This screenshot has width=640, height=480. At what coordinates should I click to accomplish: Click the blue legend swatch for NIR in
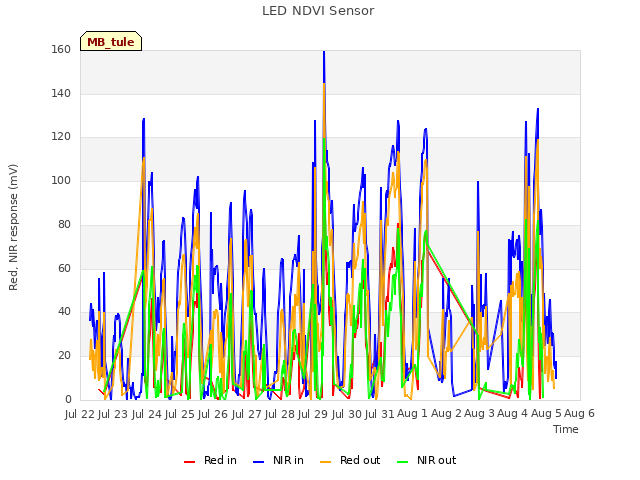pos(258,462)
